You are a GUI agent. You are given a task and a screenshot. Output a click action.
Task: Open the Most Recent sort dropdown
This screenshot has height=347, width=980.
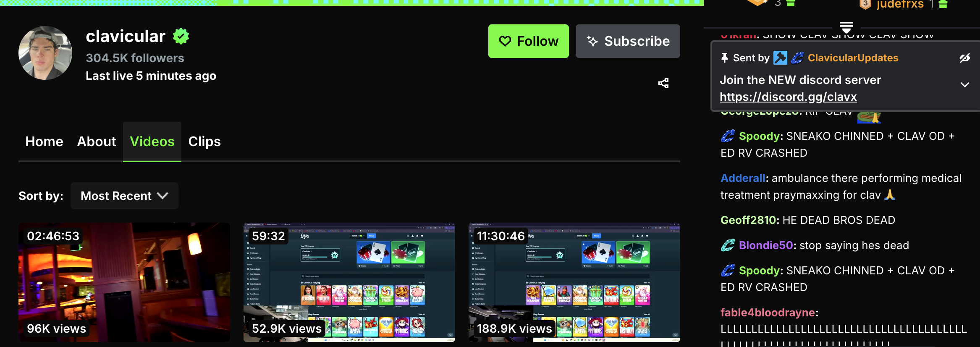click(x=124, y=196)
